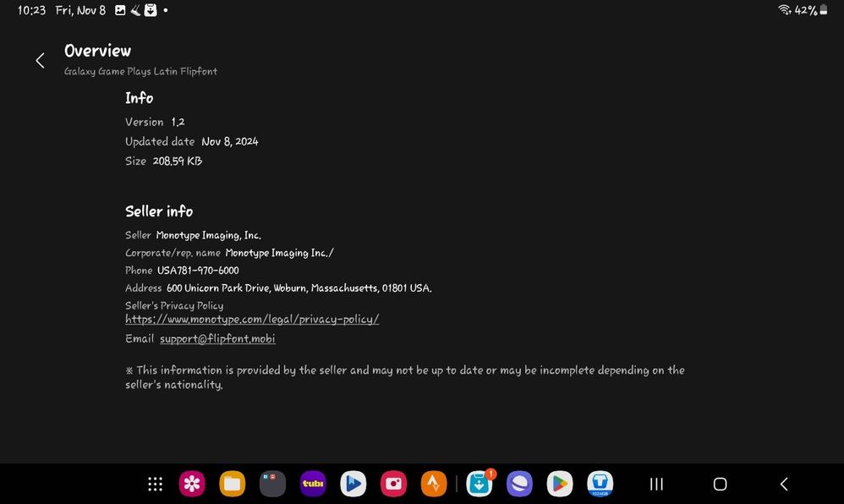Screen dimensions: 844x504
Task: Launch the Gallery flower app
Action: pos(192,484)
